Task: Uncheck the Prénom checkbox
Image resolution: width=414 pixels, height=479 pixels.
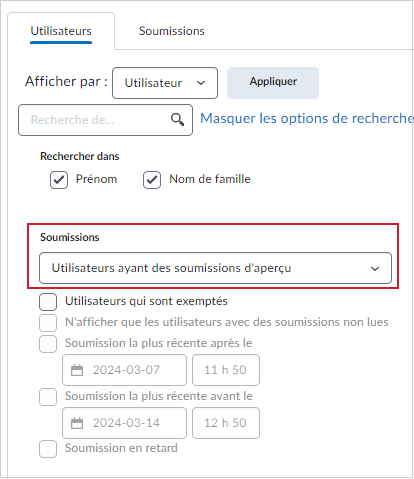Action: point(59,180)
